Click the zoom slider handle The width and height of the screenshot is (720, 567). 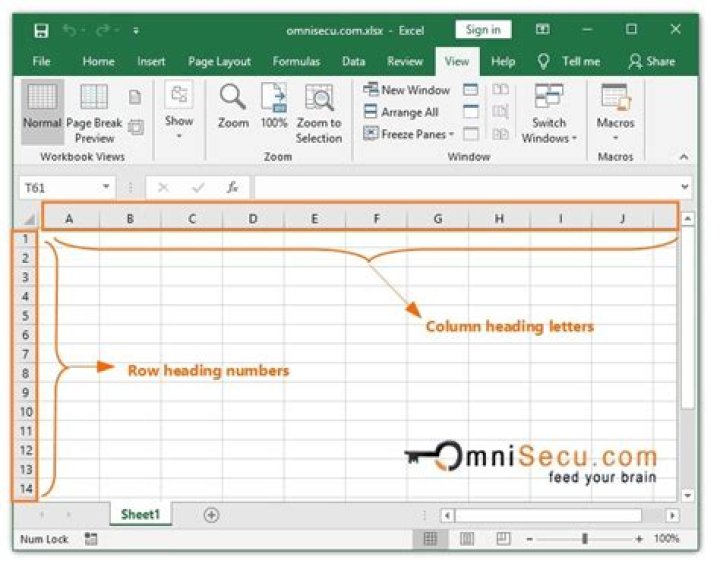pos(585,539)
